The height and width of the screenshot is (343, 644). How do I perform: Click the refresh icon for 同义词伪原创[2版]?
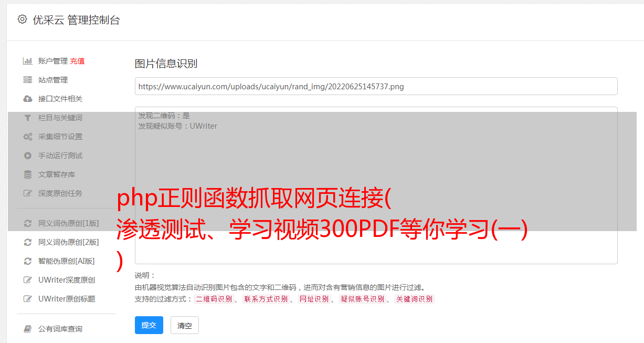pos(28,242)
